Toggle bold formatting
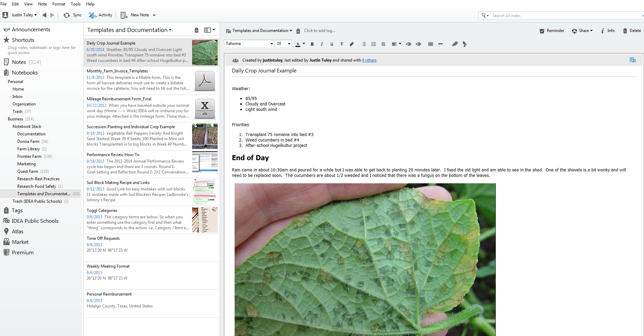The width and height of the screenshot is (644, 336). click(312, 44)
